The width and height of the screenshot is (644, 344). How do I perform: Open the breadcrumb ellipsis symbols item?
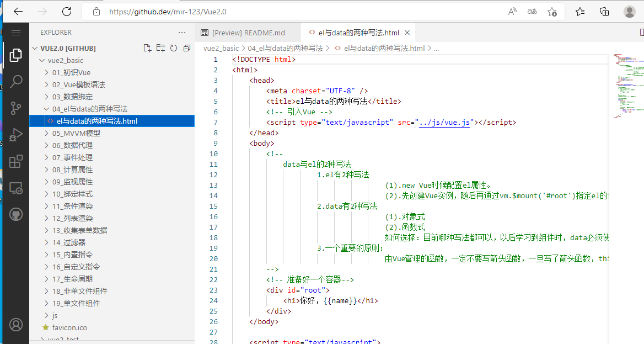(436, 48)
